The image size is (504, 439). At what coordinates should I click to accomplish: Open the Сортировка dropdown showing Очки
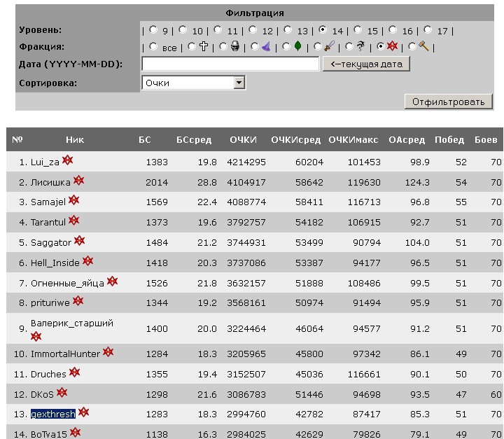(x=193, y=83)
